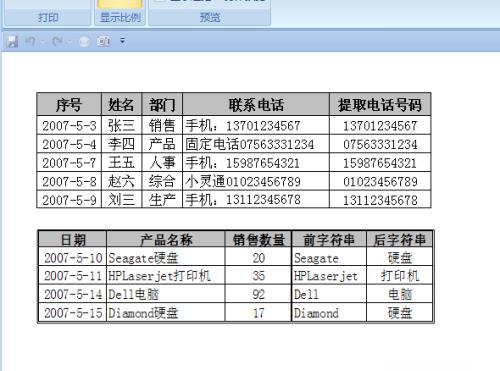The height and width of the screenshot is (371, 500).
Task: Click the 日期 header cell
Action: (x=73, y=239)
